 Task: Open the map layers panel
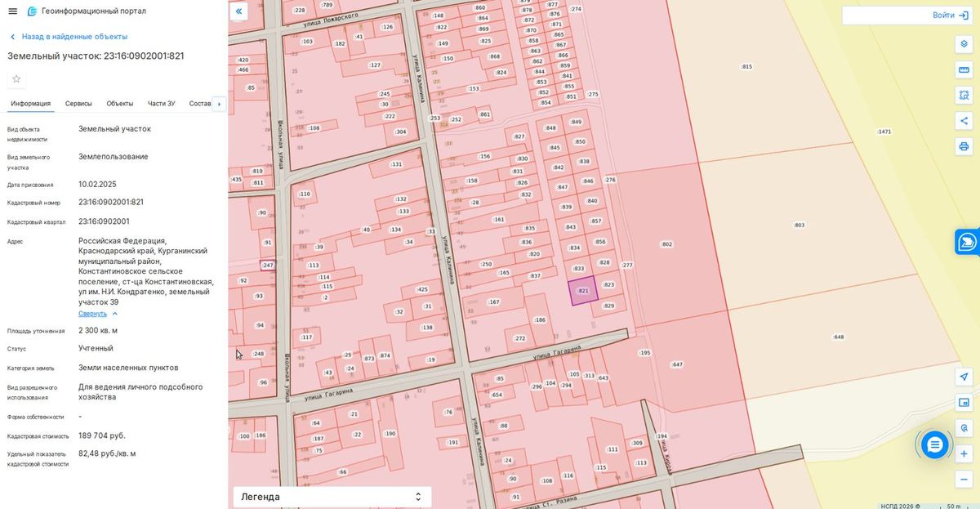964,44
